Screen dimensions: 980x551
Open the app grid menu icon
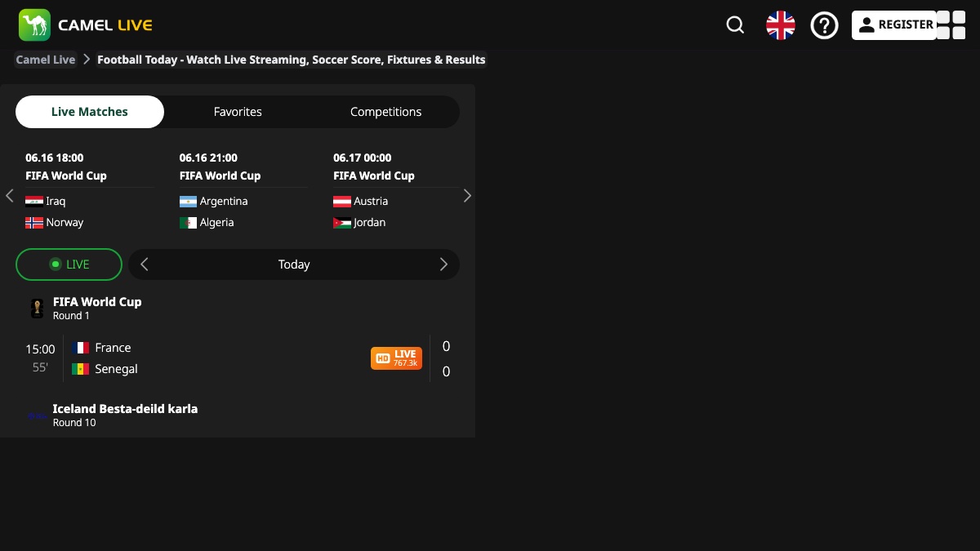[x=951, y=24]
